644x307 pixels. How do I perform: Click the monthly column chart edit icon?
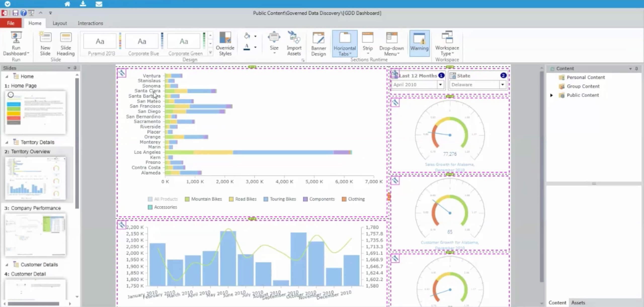click(122, 225)
